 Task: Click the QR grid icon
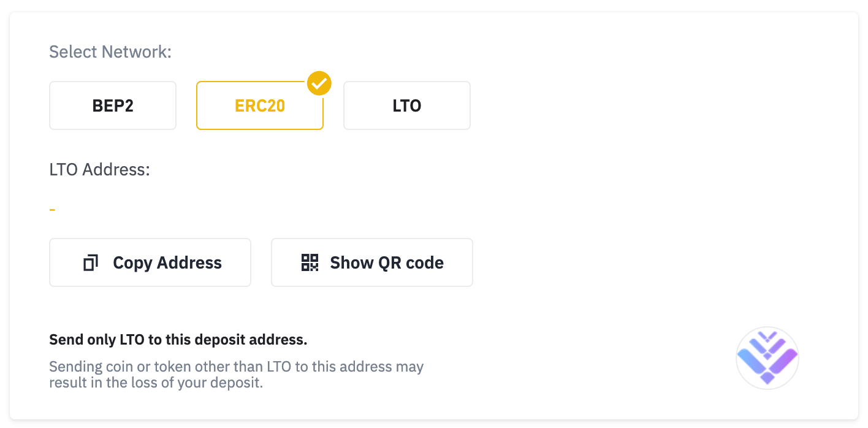point(310,262)
